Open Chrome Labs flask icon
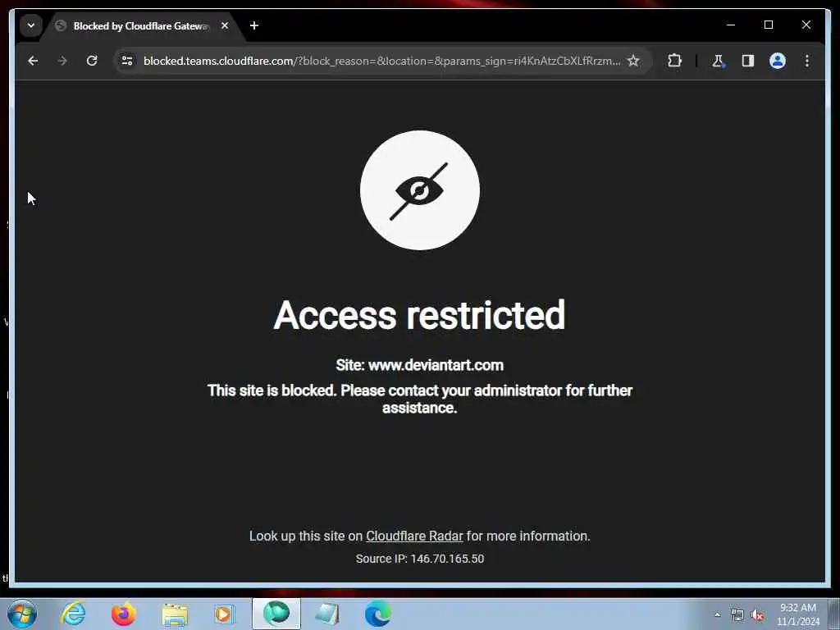The image size is (840, 630). tap(718, 61)
